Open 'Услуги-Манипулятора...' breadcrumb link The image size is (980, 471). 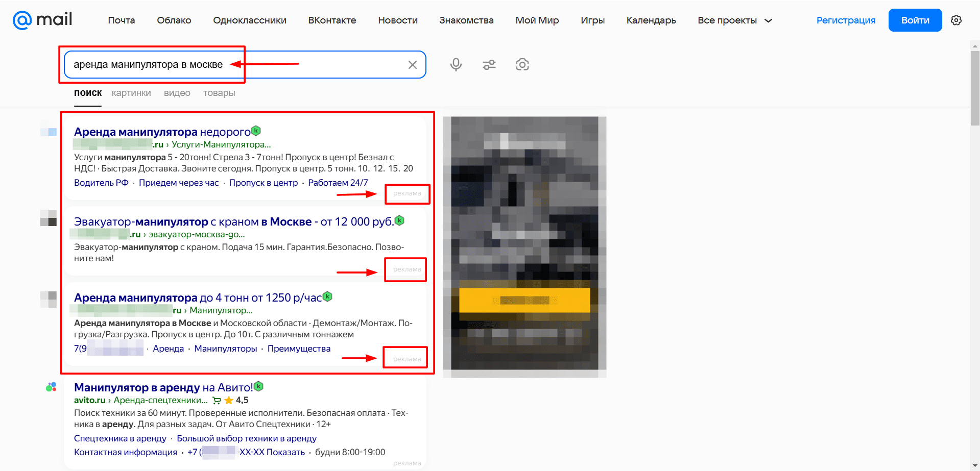tap(221, 144)
